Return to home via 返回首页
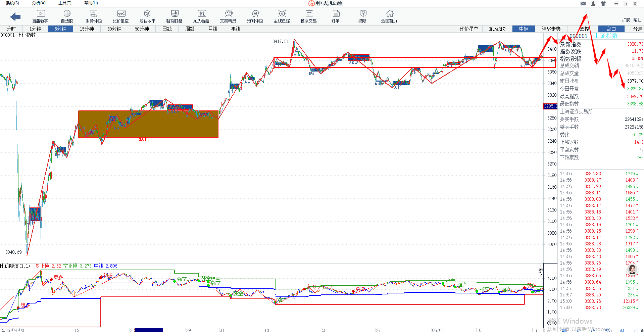The width and height of the screenshot is (644, 332). (389, 16)
